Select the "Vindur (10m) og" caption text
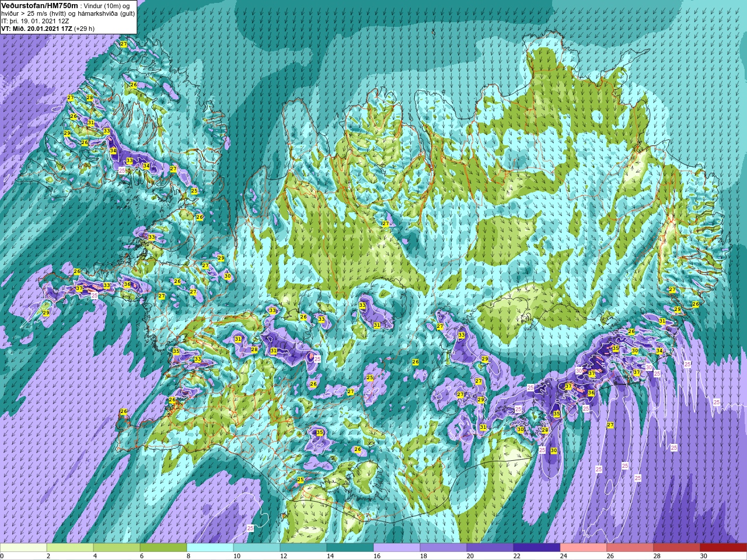 (x=107, y=5)
